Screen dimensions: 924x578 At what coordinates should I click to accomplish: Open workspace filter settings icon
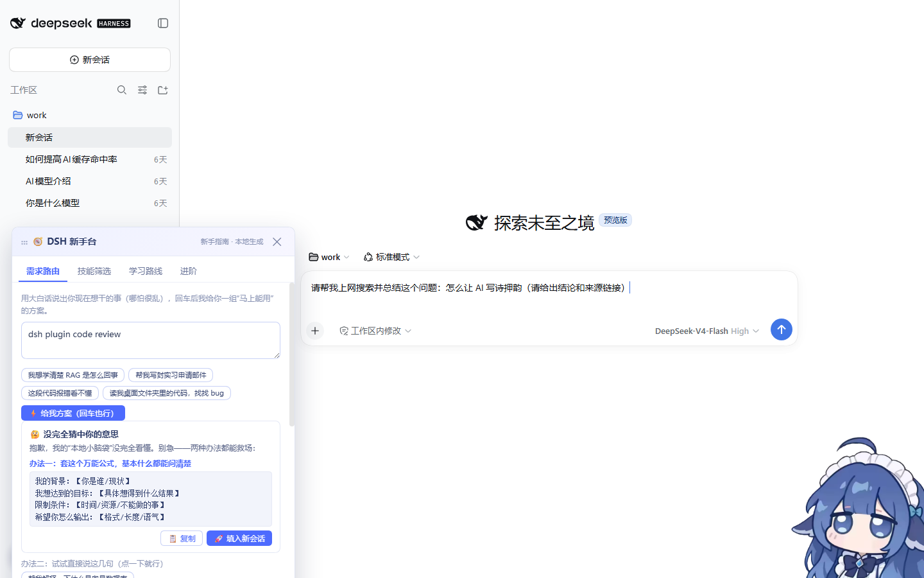[x=142, y=90]
